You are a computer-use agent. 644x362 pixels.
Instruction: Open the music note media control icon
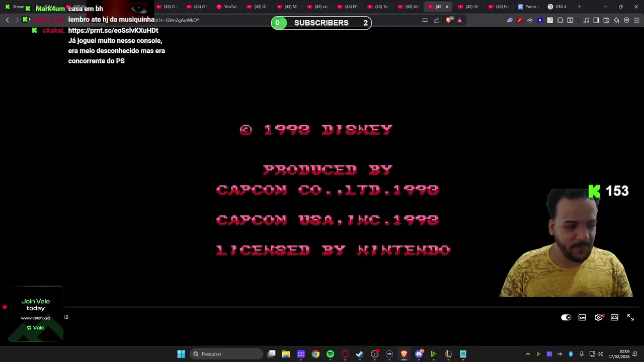click(586, 20)
